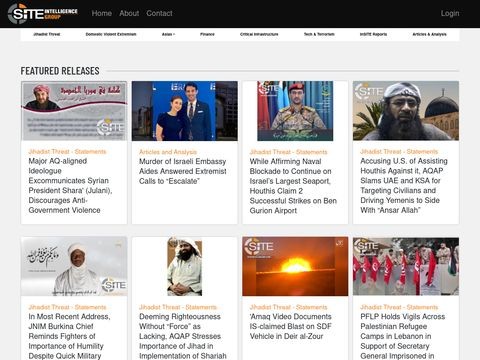The image size is (480, 360).
Task: Open the Critical Infrastructure tab
Action: pyautogui.click(x=259, y=34)
